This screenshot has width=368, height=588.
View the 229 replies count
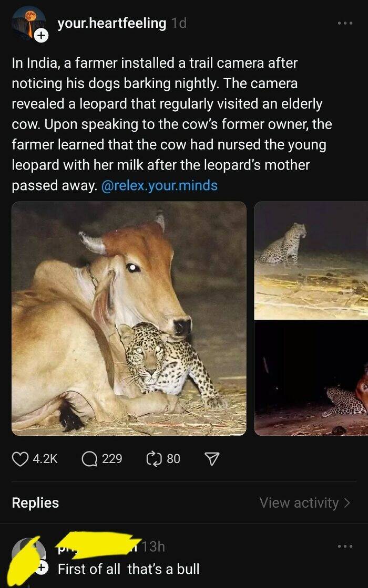tap(112, 459)
